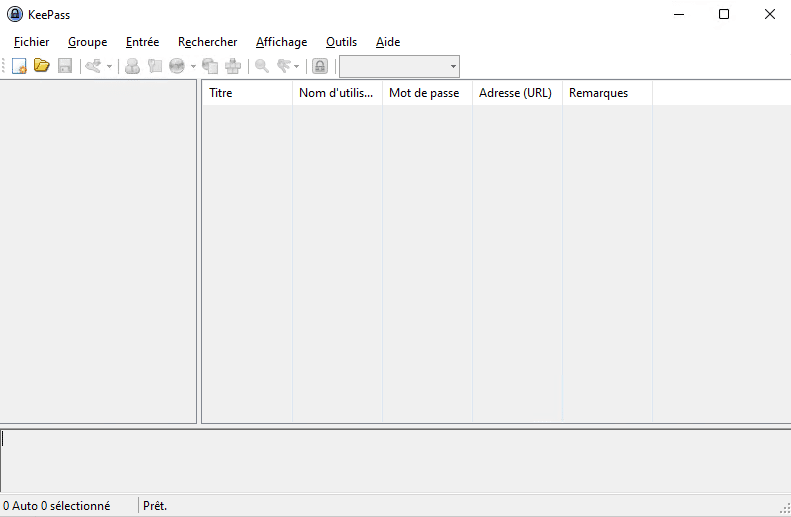Minimize the KeePass window

(679, 14)
